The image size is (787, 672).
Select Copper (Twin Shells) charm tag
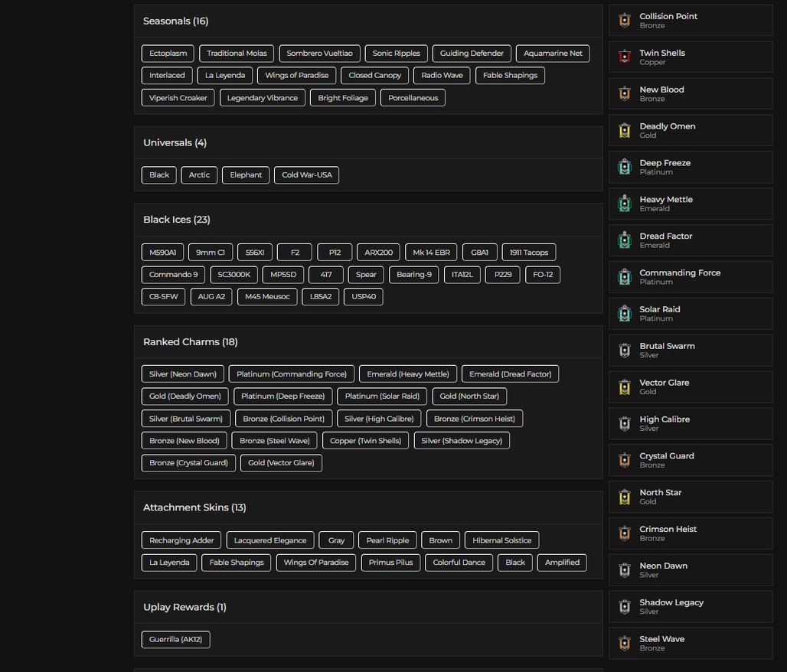365,441
